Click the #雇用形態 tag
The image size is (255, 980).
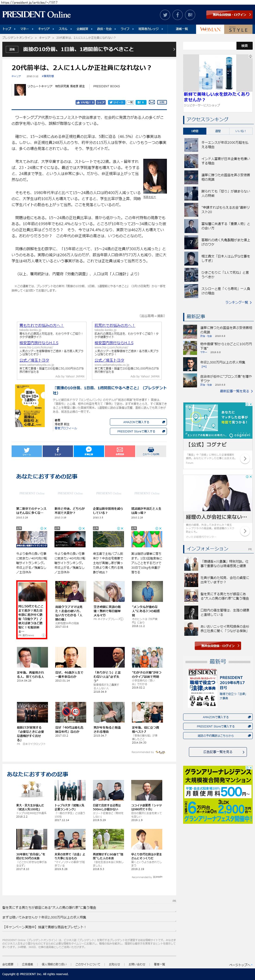[48, 76]
